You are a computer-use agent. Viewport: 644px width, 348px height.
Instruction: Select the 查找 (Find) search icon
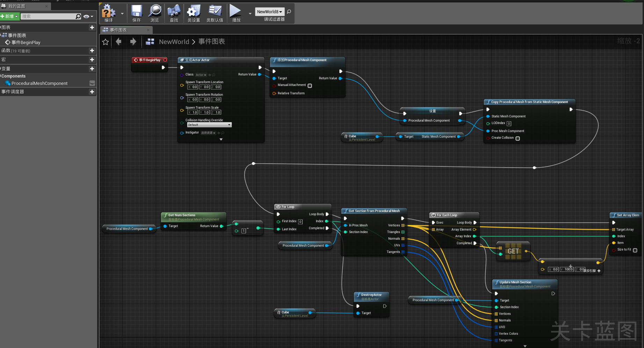coord(174,12)
